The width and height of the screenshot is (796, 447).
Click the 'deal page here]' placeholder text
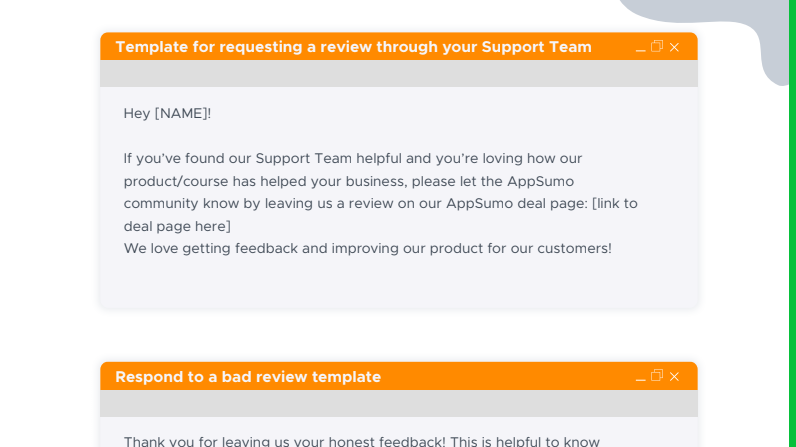(x=177, y=226)
